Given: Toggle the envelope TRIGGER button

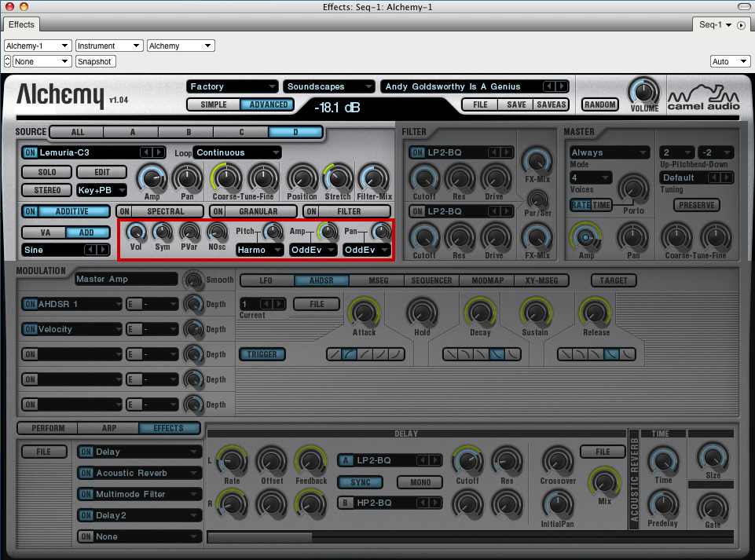Looking at the screenshot, I should click(262, 354).
